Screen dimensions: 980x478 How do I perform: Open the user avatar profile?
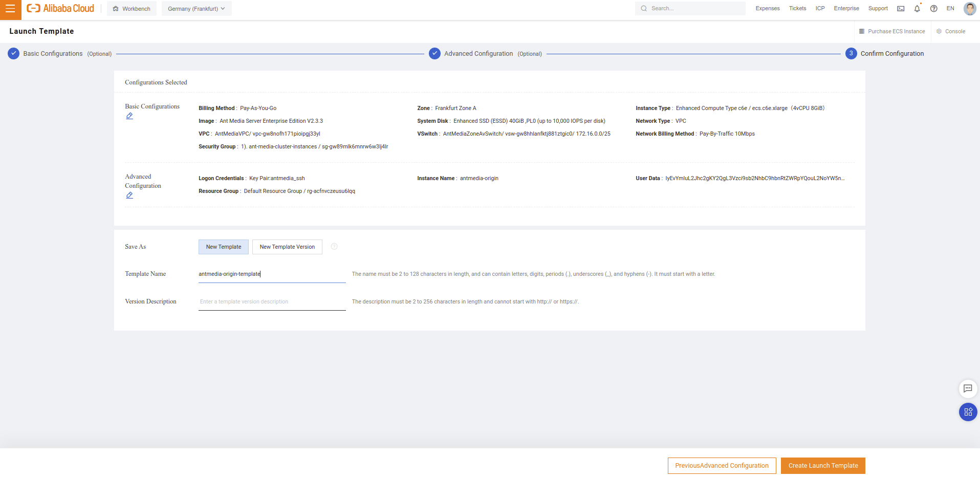[969, 8]
